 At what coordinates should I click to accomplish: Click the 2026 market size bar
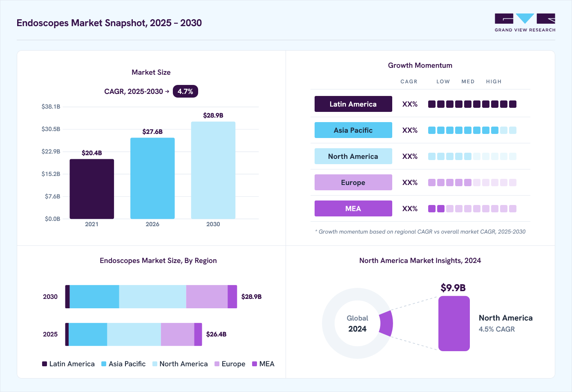[152, 178]
